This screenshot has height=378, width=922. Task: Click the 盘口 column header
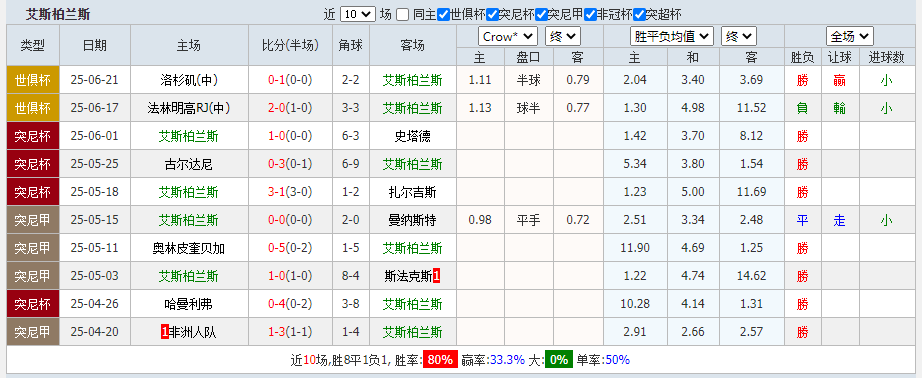(528, 57)
